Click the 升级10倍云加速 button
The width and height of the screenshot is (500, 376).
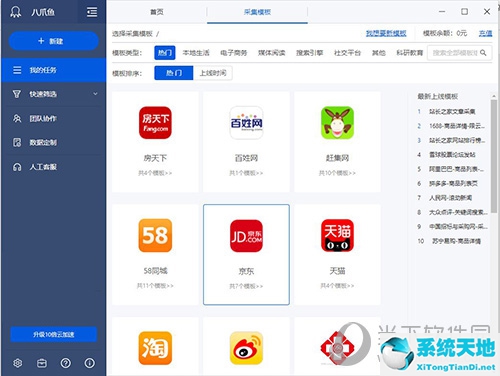(x=53, y=334)
